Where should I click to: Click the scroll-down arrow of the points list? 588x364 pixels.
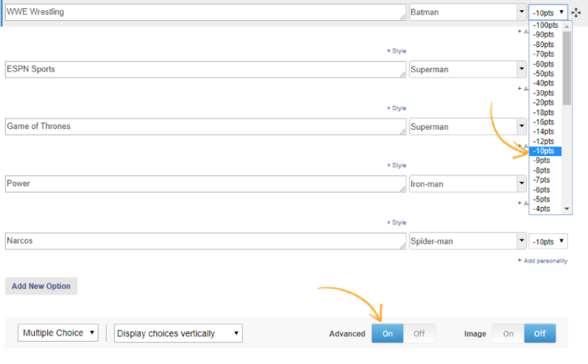[566, 209]
